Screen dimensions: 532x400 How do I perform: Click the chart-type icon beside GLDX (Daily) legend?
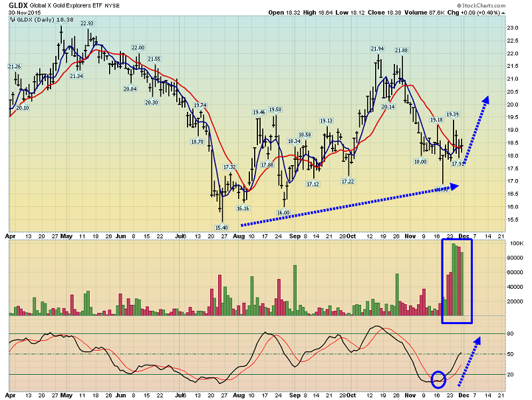13,20
